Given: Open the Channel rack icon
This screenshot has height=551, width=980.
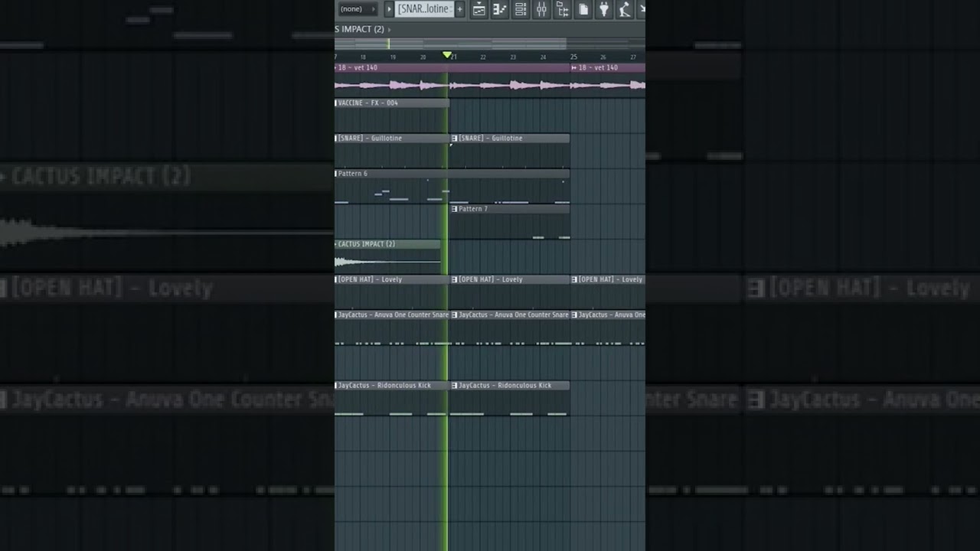Looking at the screenshot, I should 521,9.
